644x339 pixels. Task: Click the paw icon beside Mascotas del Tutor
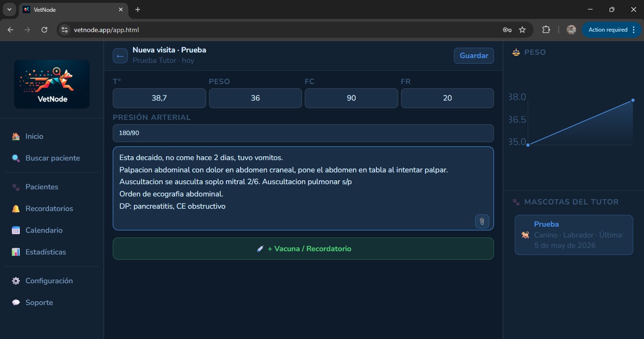[x=516, y=202]
